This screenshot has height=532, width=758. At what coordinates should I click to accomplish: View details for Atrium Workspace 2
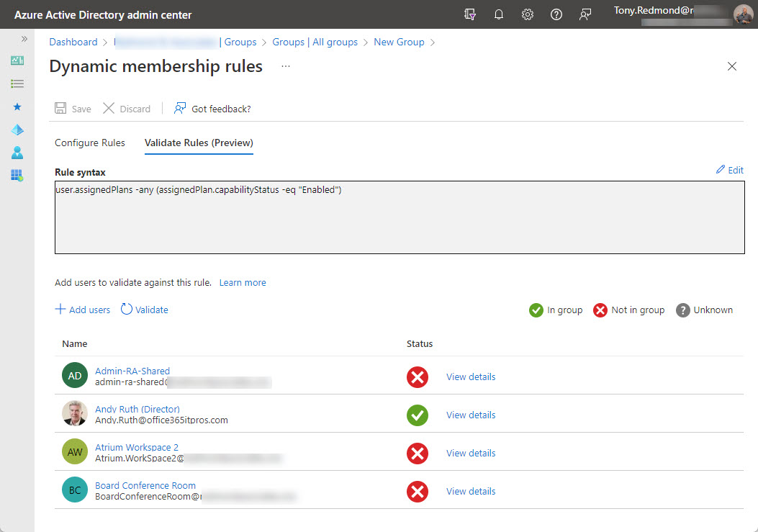tap(471, 453)
